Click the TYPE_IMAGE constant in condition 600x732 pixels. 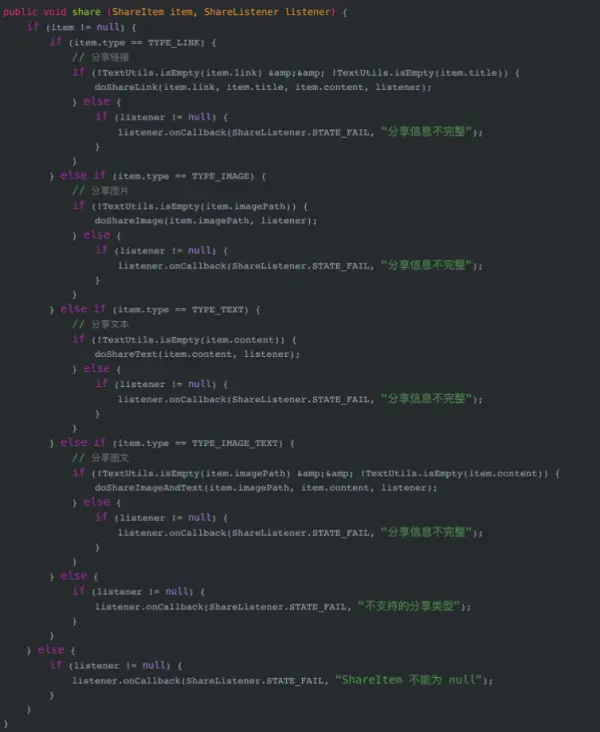tap(223, 176)
